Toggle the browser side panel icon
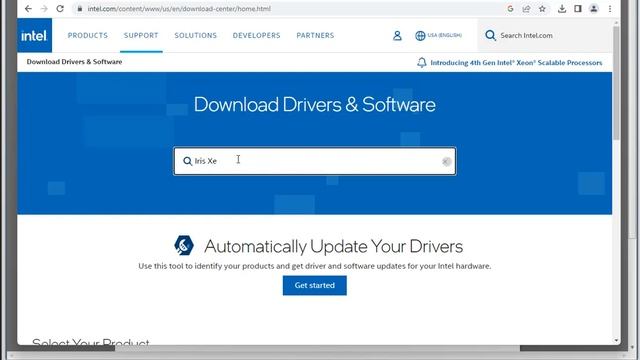Viewport: 640px width, 360px height. point(578,9)
